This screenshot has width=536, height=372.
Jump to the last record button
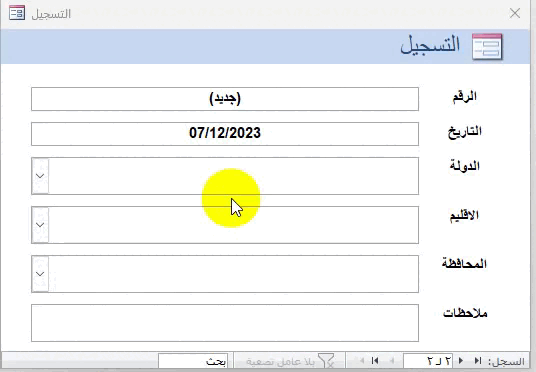(x=375, y=360)
